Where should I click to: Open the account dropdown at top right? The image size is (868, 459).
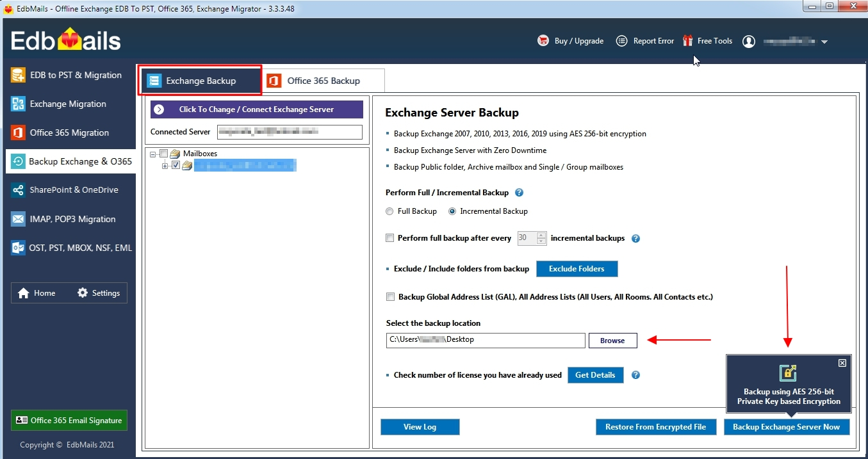(x=825, y=40)
